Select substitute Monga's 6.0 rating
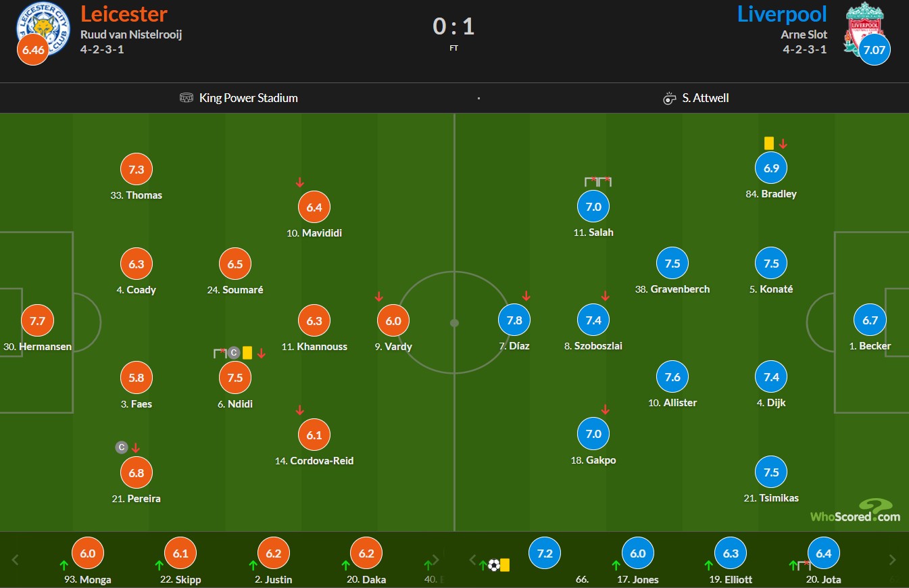This screenshot has height=588, width=909. (88, 553)
